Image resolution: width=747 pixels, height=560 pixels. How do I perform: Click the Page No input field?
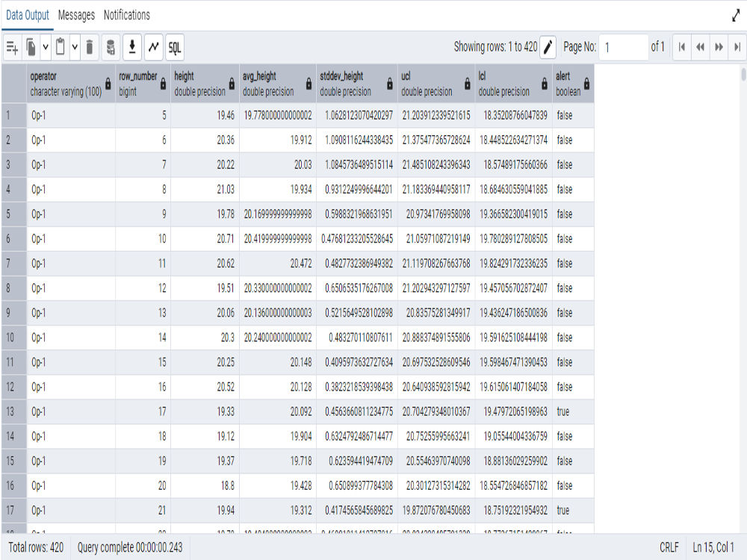tap(623, 47)
